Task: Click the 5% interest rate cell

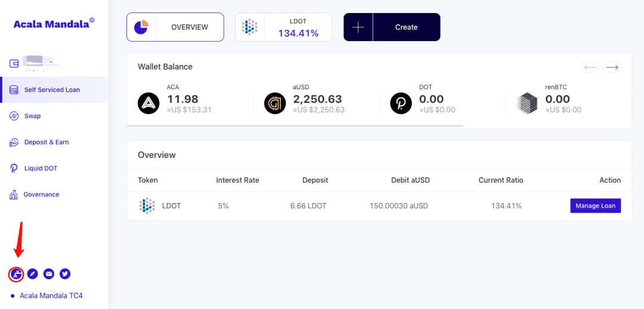Action: [224, 206]
